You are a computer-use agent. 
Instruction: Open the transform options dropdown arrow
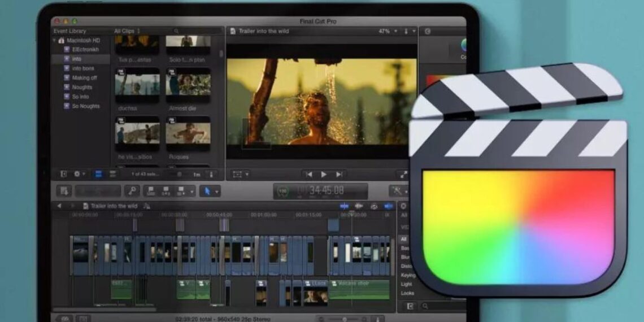(x=247, y=175)
